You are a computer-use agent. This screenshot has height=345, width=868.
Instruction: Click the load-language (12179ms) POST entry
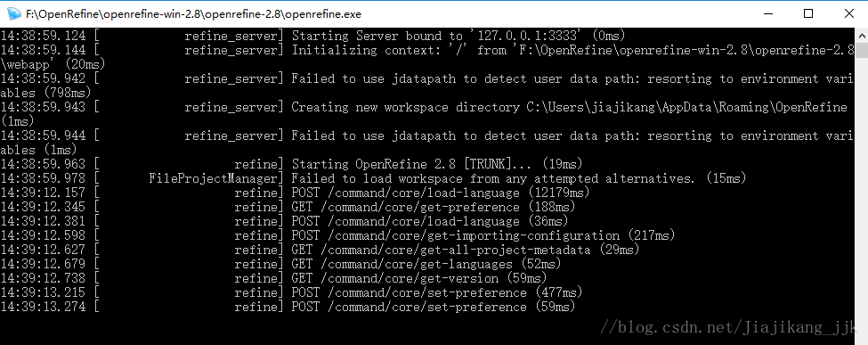click(295, 193)
